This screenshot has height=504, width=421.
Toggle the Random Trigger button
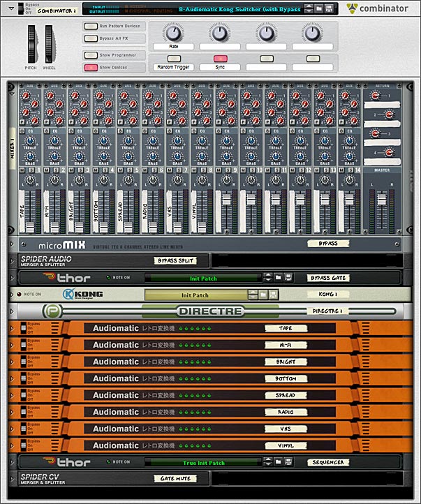click(x=174, y=59)
